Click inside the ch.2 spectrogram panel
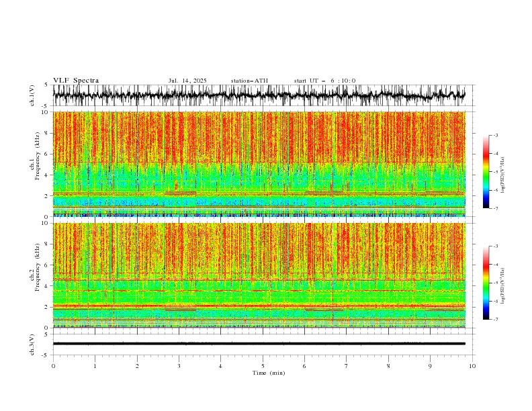The height and width of the screenshot is (411, 532). click(x=259, y=275)
